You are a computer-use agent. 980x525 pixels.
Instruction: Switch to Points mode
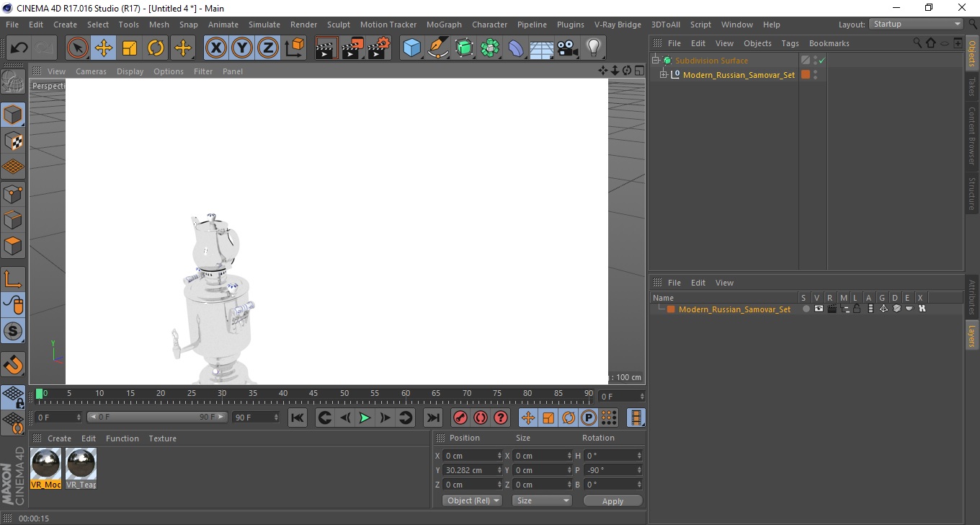click(x=13, y=193)
